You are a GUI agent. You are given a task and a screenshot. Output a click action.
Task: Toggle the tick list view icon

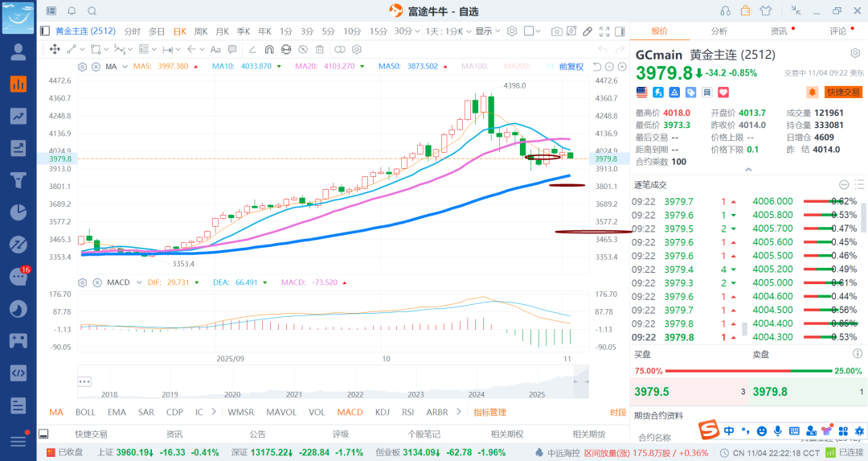(x=859, y=184)
